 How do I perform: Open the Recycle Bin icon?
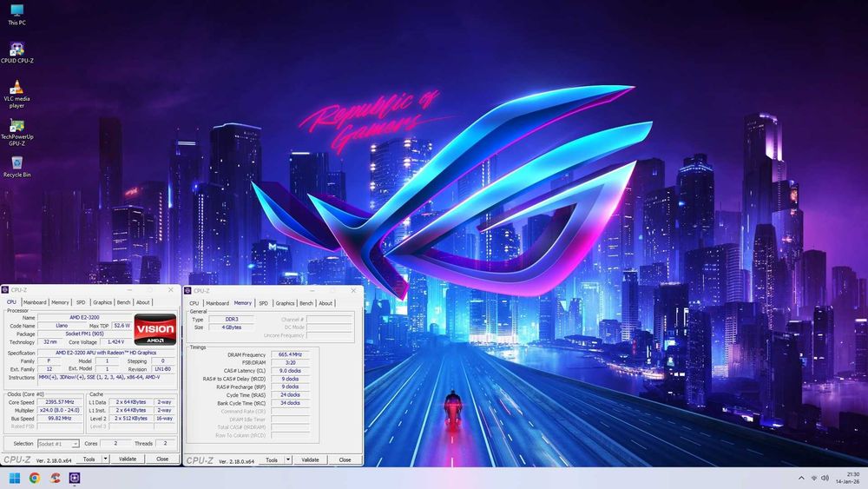tap(16, 167)
